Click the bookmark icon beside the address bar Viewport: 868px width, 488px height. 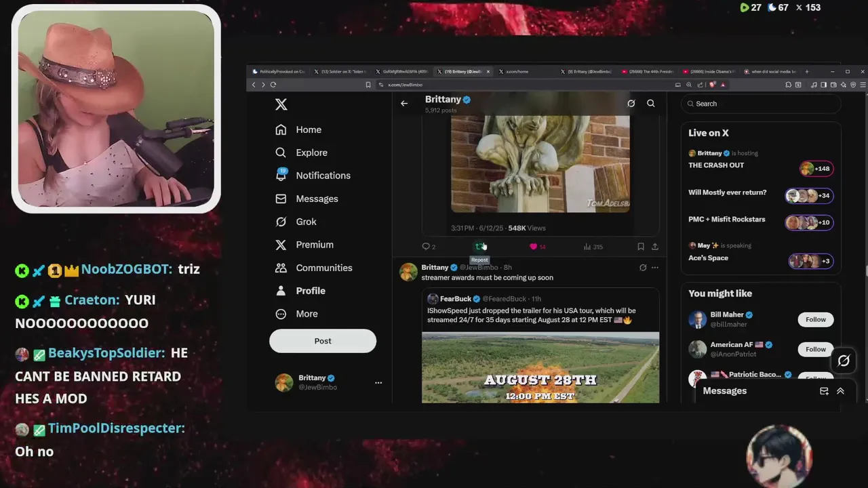point(368,85)
